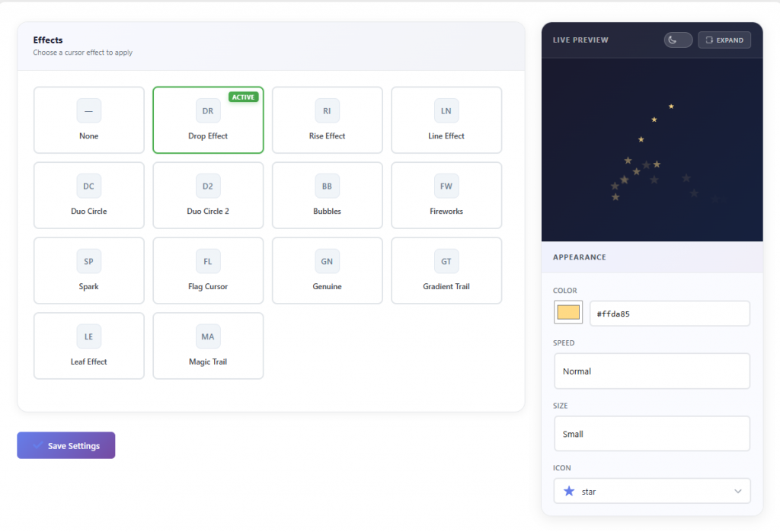Viewport: 780px width, 532px height.
Task: Click the GT icon badge for Gradient Trail
Action: (446, 261)
